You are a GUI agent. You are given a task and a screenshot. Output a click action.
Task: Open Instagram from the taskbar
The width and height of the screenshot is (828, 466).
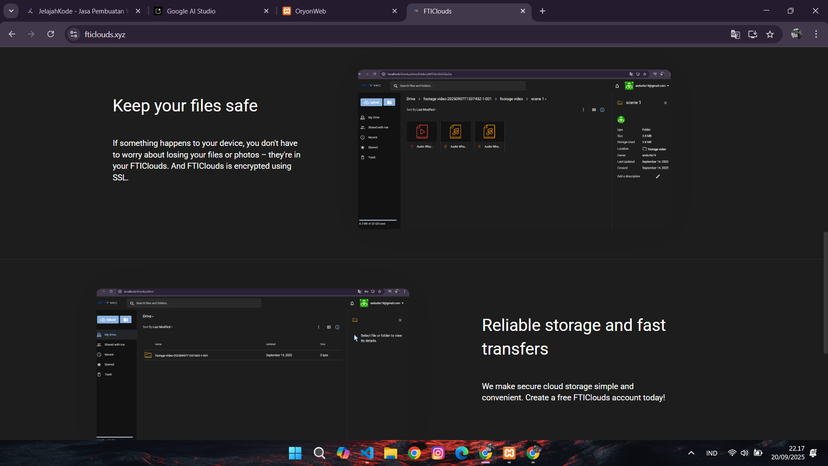pos(438,453)
